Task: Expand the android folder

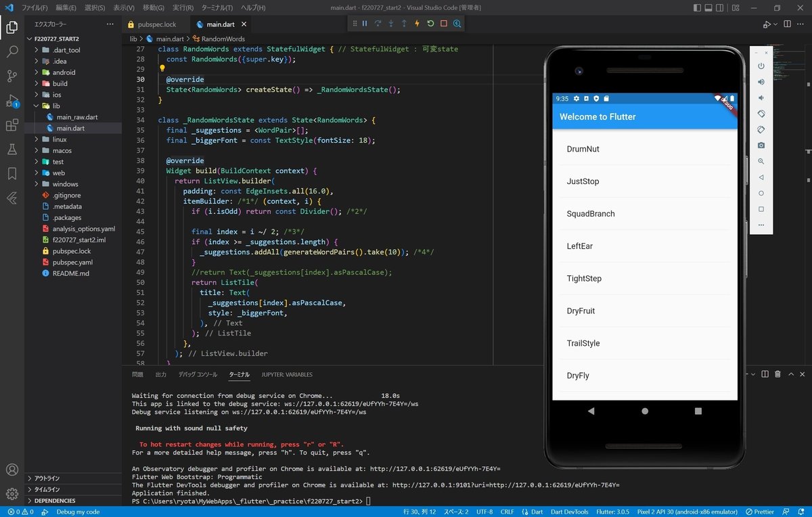Action: tap(73, 72)
